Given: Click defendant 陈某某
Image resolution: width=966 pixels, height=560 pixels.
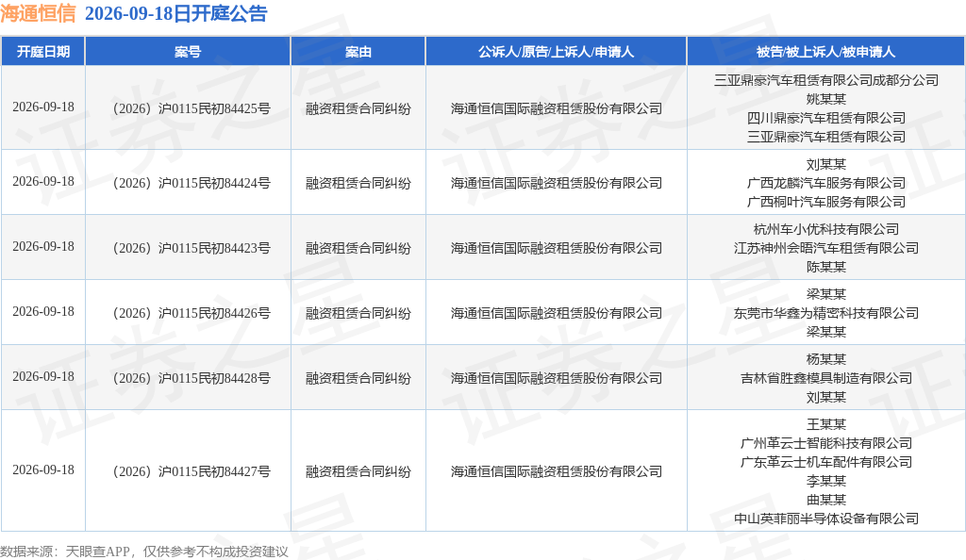Looking at the screenshot, I should point(826,267).
